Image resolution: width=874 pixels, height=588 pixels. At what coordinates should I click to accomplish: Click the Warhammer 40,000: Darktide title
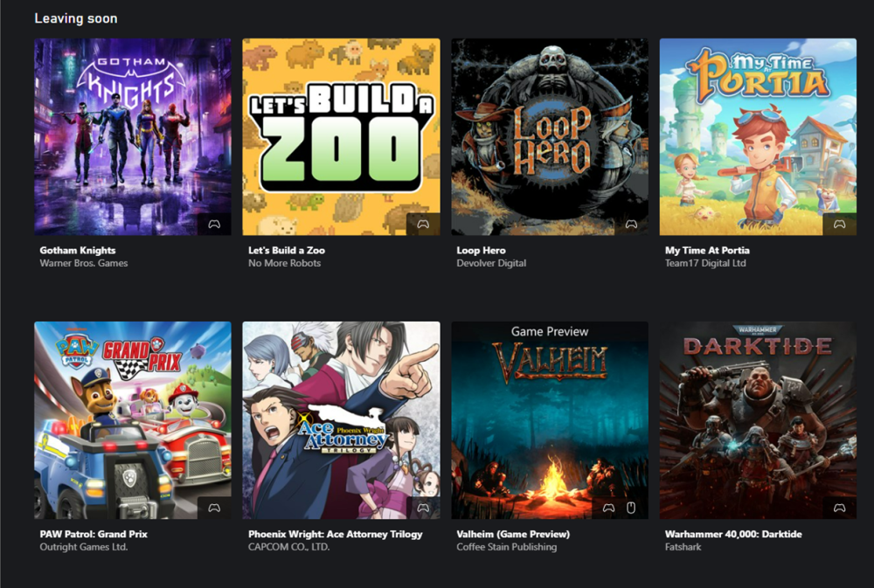click(733, 534)
